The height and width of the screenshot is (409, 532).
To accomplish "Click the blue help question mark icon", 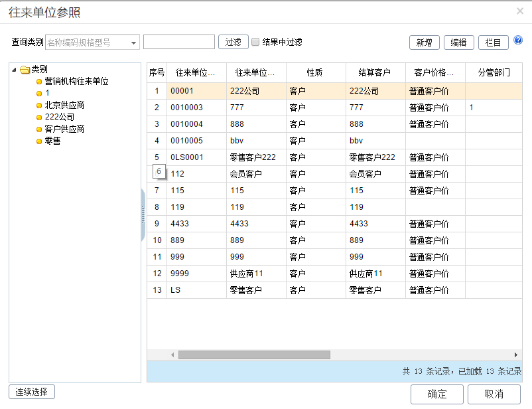I will (518, 41).
